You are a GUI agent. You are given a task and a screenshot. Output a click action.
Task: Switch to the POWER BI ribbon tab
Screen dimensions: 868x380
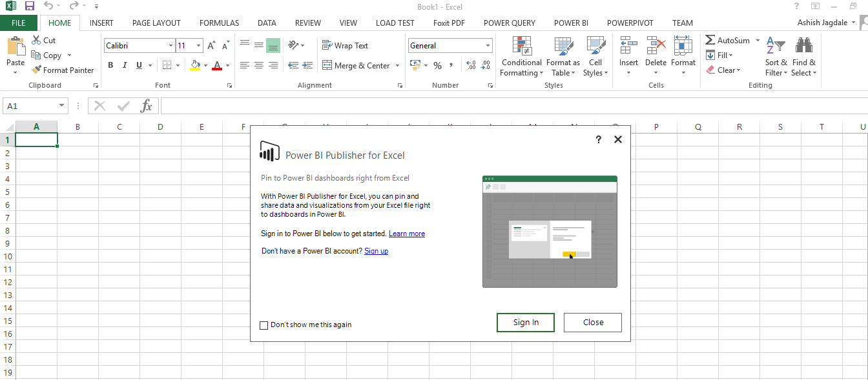571,23
